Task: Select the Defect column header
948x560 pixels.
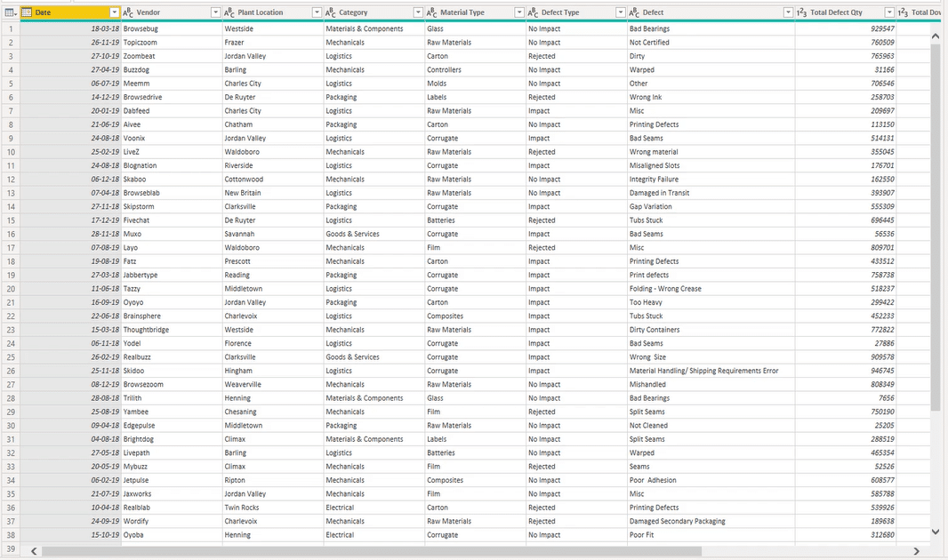Action: coord(711,12)
